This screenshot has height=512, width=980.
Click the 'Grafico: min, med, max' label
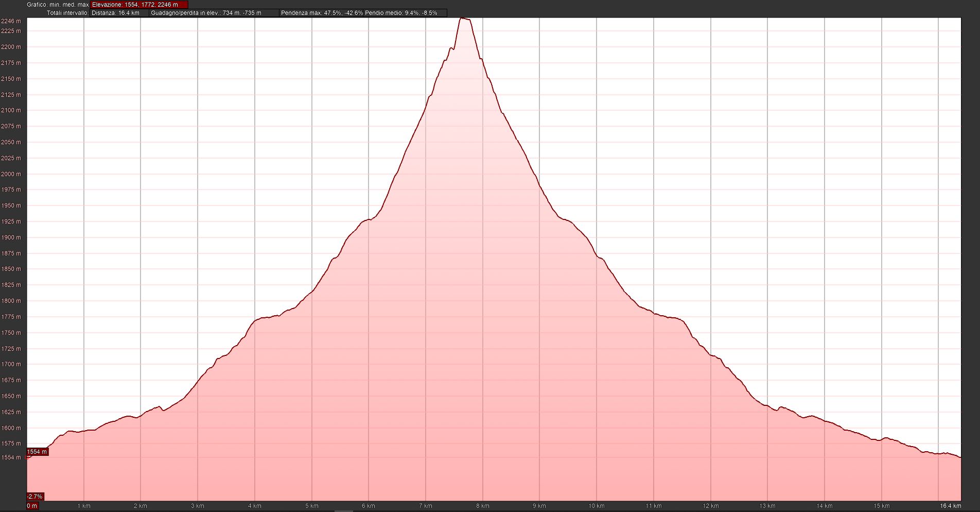(x=58, y=5)
